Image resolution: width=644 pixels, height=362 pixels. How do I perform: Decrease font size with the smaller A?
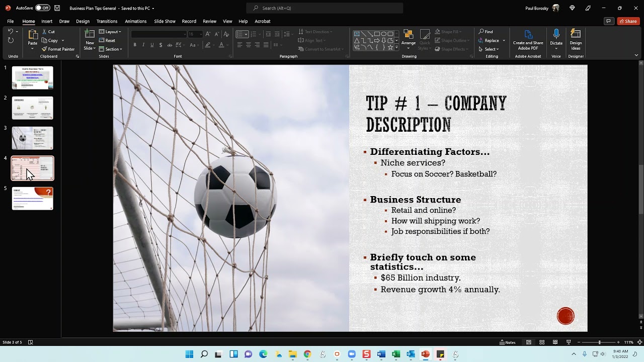216,34
